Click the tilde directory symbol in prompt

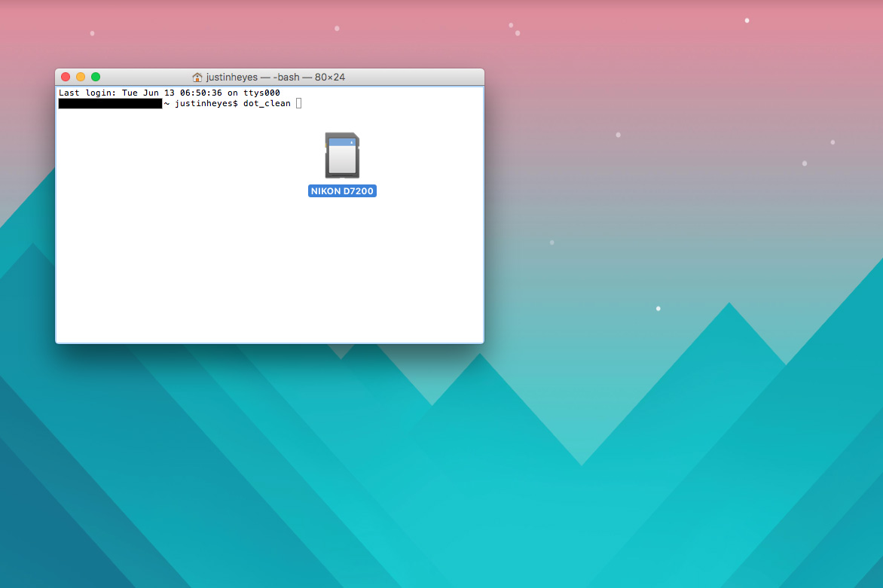point(167,104)
